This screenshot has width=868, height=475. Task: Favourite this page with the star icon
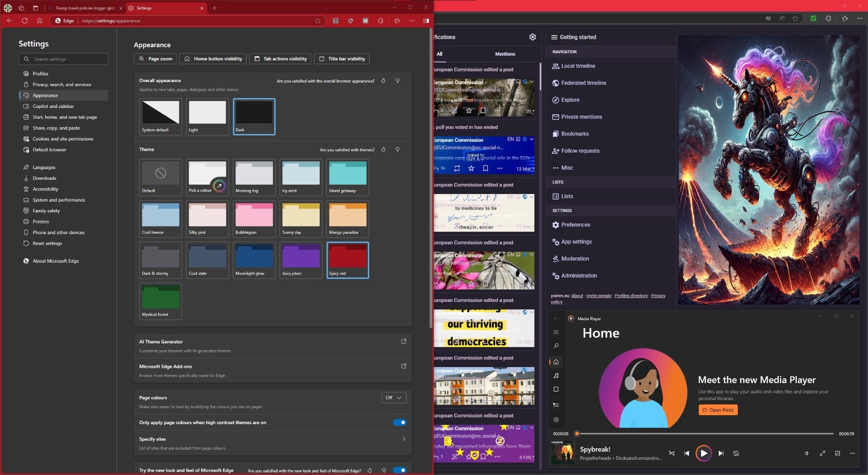[x=317, y=21]
